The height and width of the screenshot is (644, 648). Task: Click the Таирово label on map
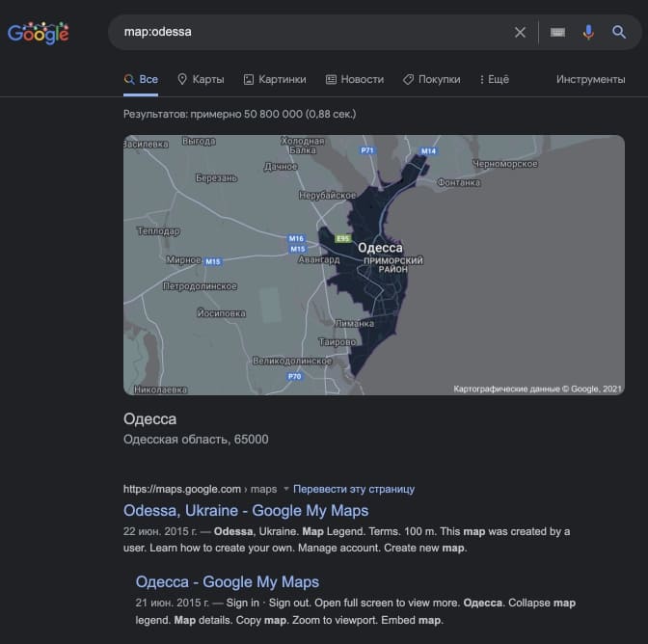pyautogui.click(x=337, y=342)
